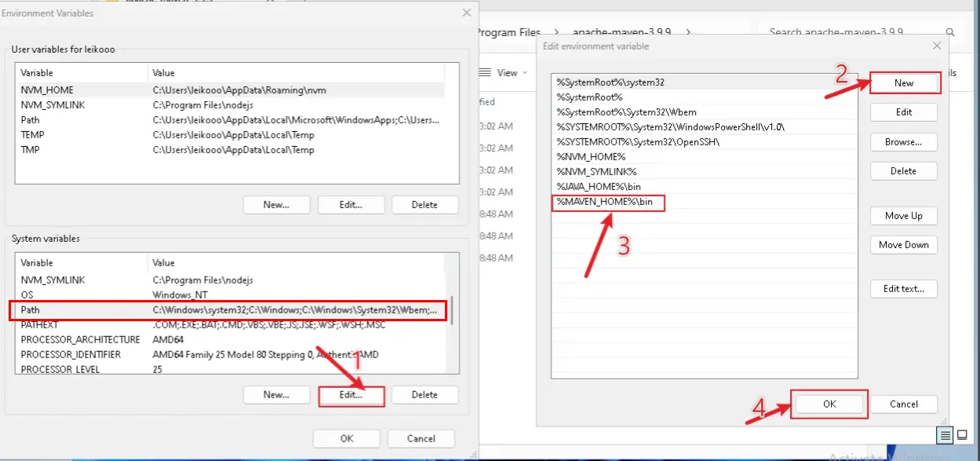
Task: Switch to details view layout icon
Action: coord(946,435)
